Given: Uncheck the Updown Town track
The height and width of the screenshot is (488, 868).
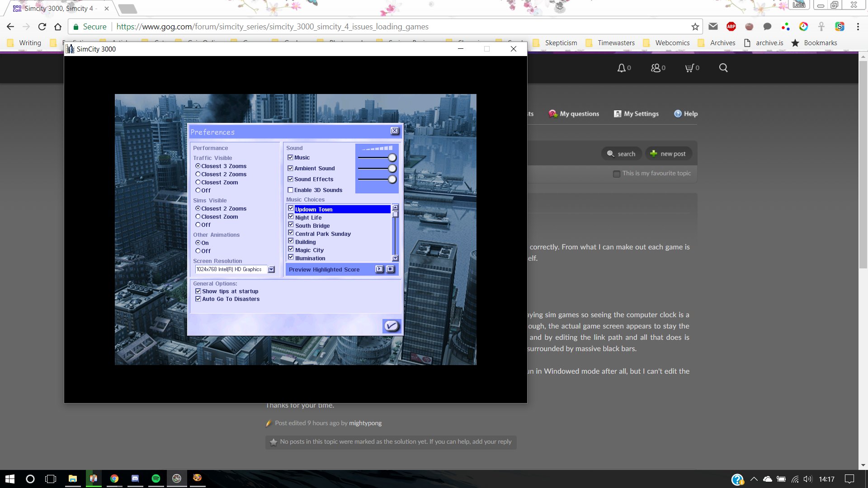Looking at the screenshot, I should pos(291,209).
